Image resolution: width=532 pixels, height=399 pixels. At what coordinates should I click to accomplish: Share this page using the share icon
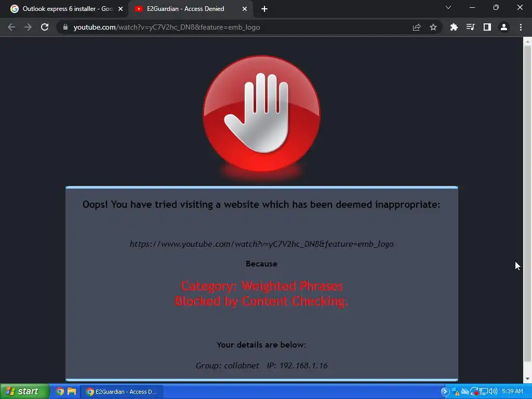click(417, 27)
